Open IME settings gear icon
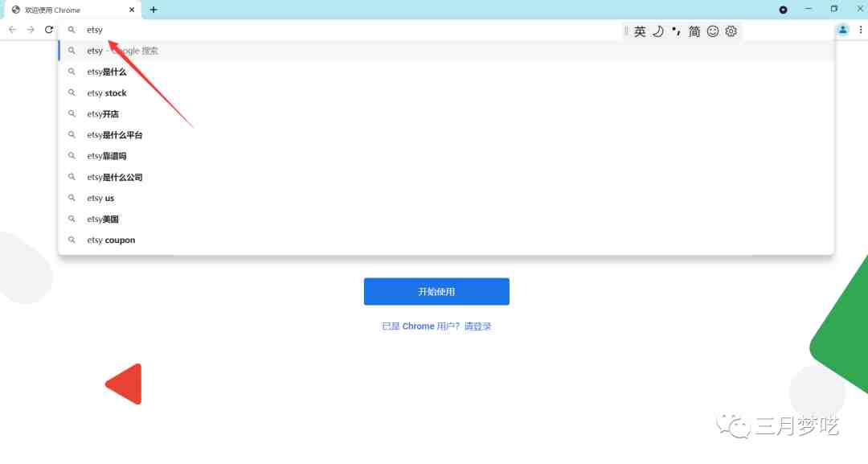The image size is (868, 464). [731, 31]
